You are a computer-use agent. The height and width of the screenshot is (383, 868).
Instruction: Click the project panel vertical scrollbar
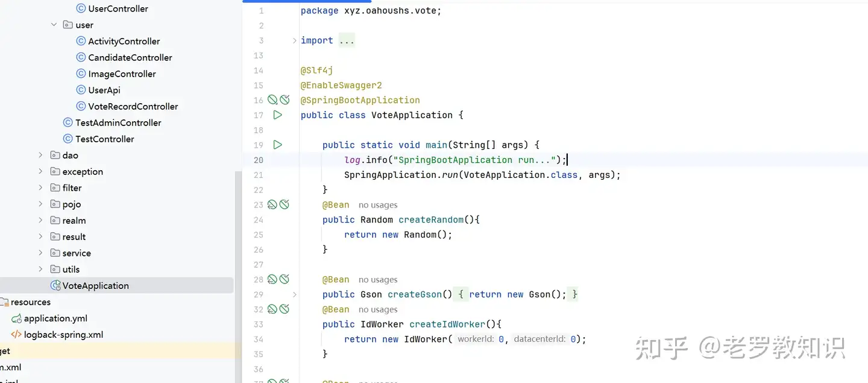point(237,276)
